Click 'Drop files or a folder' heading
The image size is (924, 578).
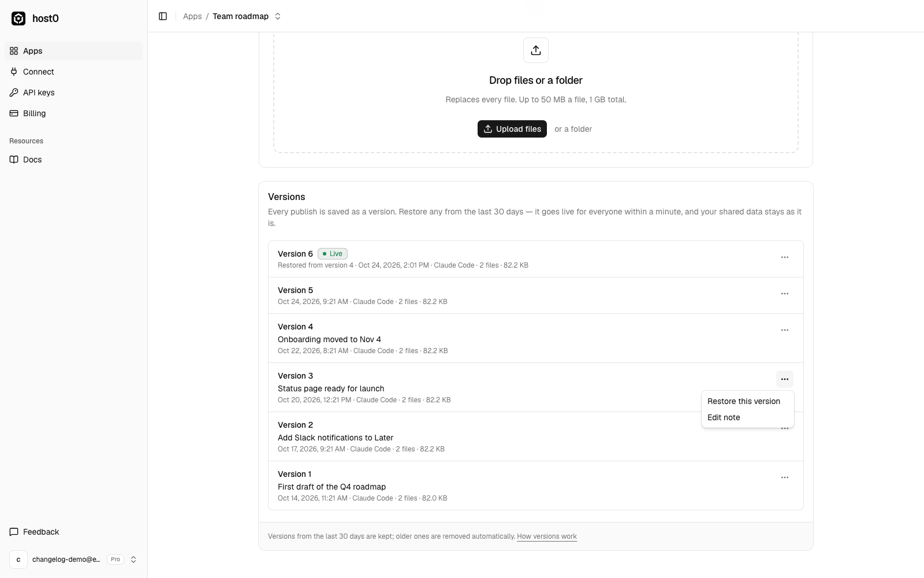tap(536, 80)
